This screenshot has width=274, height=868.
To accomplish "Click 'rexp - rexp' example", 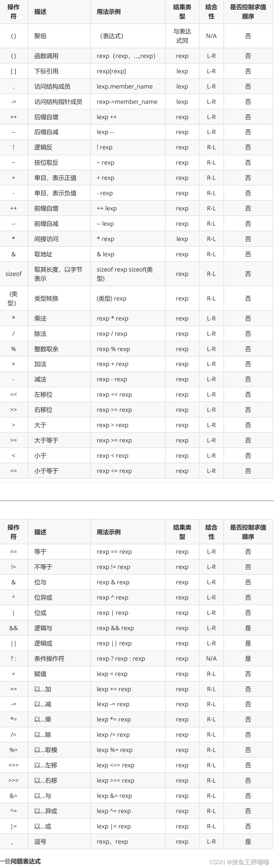I will coord(112,379).
